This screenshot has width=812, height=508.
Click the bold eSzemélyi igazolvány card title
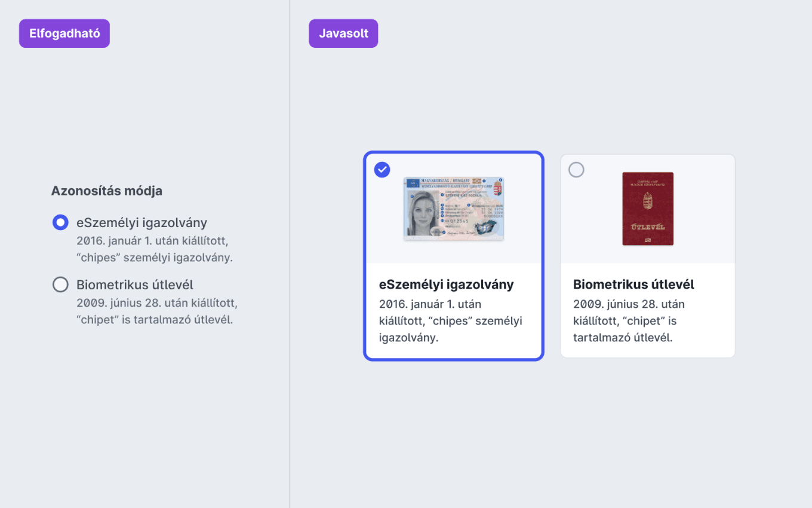tap(447, 284)
